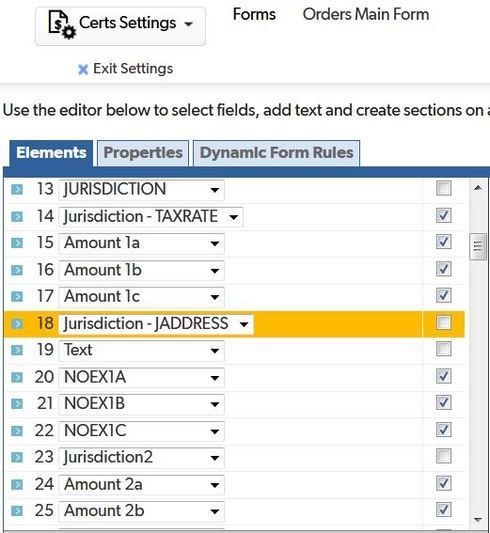Click the Orders Main Form link
The image size is (490, 533).
[x=366, y=15]
